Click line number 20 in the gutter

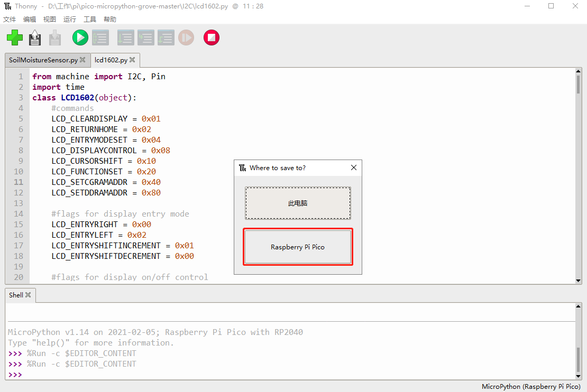[x=19, y=277]
